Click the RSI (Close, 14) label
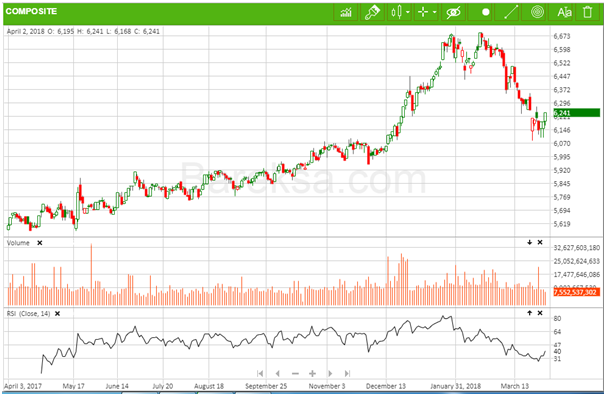606x396 pixels. (x=29, y=313)
